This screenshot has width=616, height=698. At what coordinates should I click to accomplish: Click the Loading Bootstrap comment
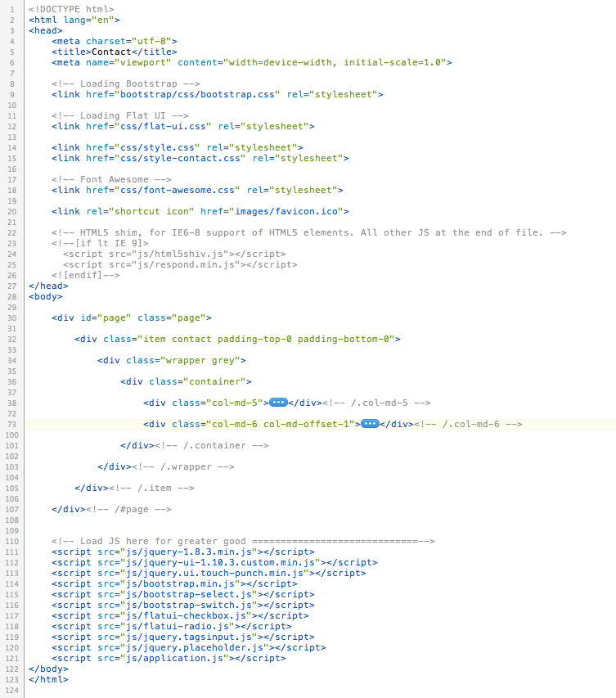point(125,83)
